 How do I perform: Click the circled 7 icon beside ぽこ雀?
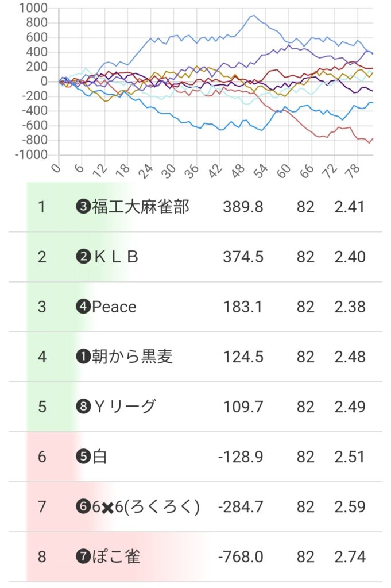[x=83, y=556]
